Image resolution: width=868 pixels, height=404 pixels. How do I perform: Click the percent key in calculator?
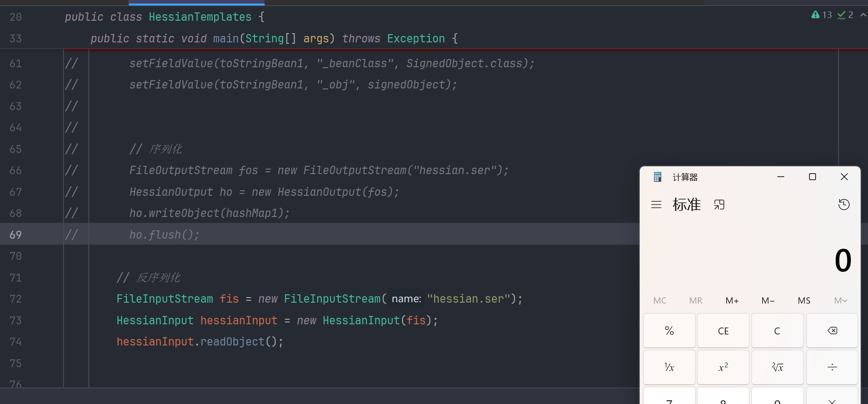coord(669,331)
